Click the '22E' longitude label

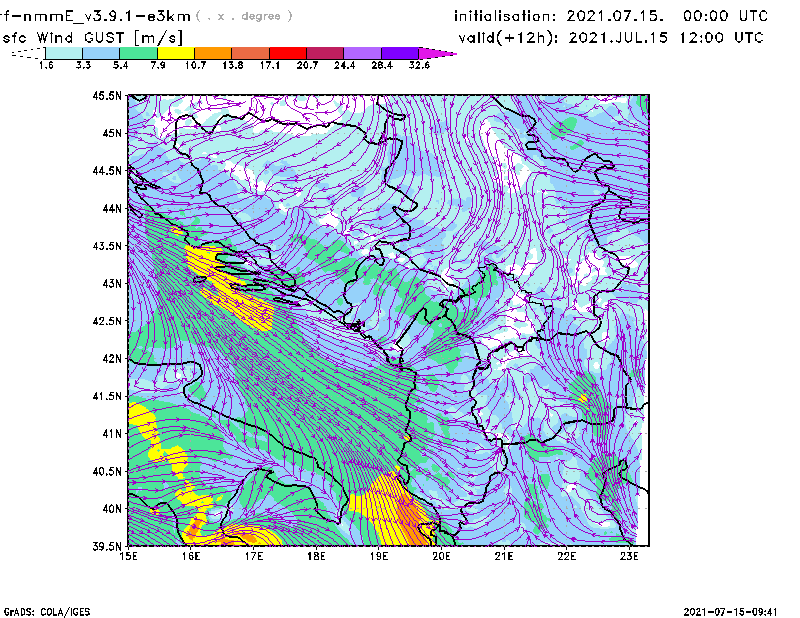pos(566,556)
